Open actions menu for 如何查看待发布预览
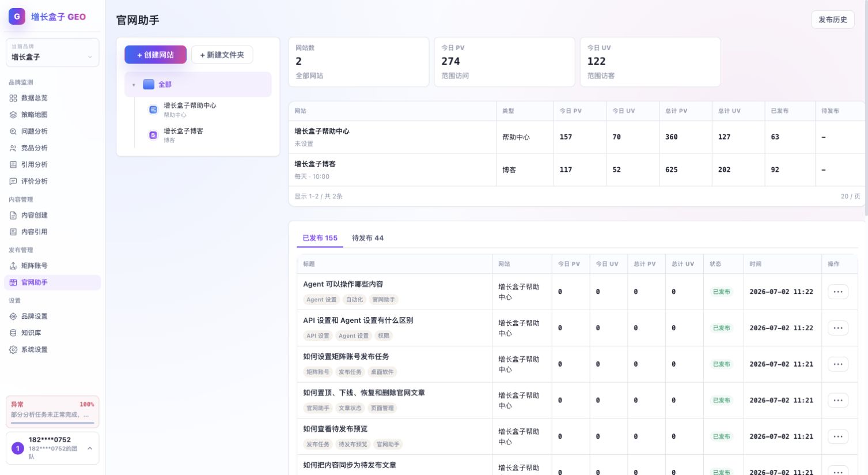 838,436
